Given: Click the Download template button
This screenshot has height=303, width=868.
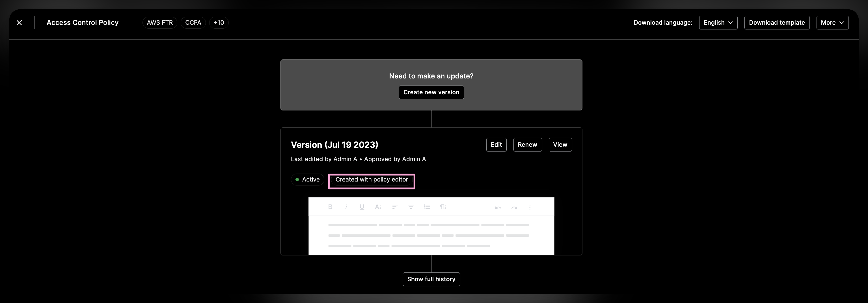Looking at the screenshot, I should [x=777, y=23].
